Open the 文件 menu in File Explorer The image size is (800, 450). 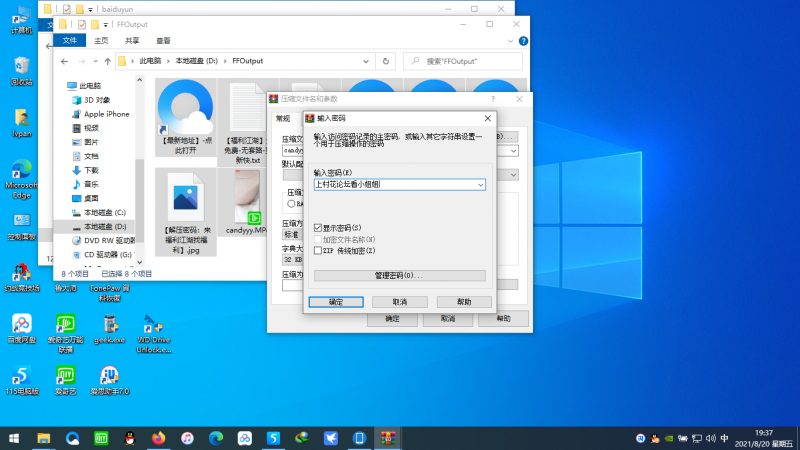[69, 41]
